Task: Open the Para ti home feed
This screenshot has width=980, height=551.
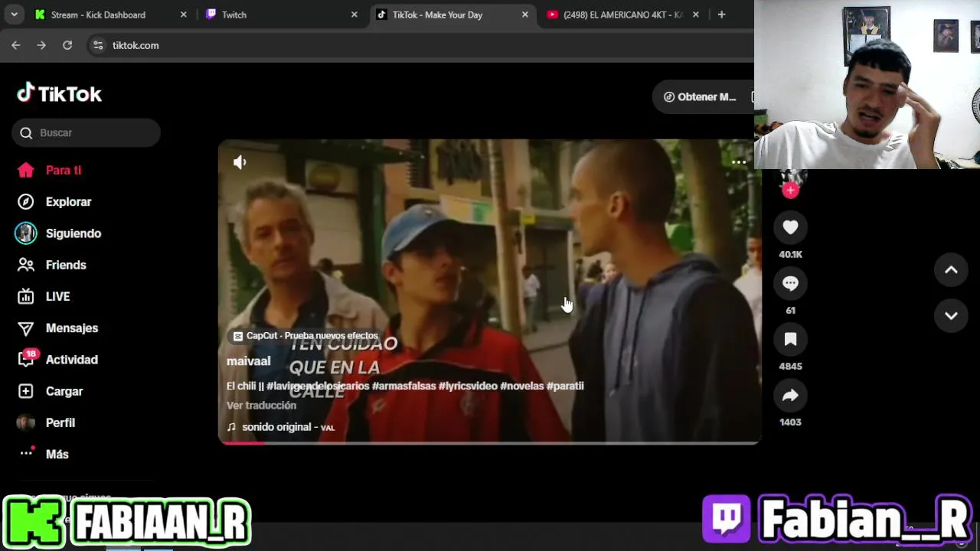Action: [x=50, y=170]
